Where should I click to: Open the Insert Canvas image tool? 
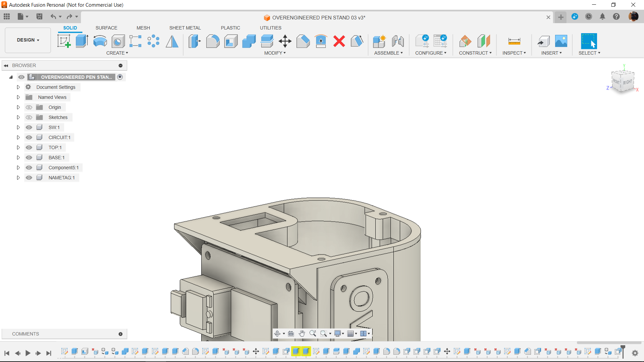coord(561,41)
